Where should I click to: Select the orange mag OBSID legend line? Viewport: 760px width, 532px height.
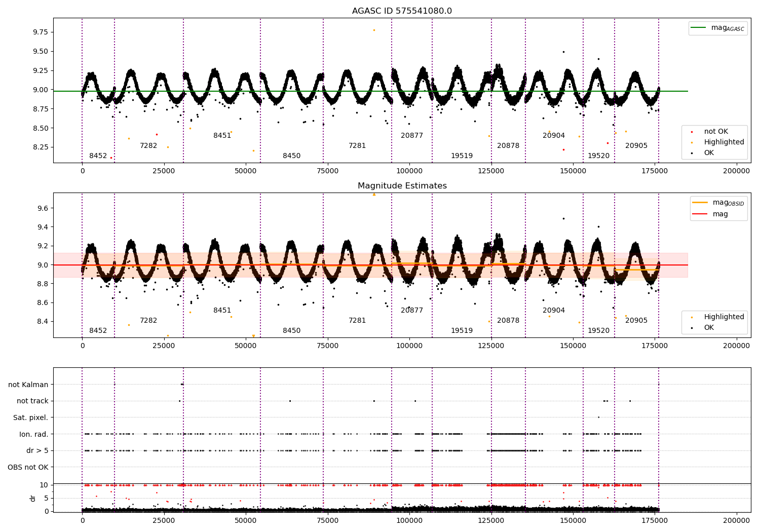click(x=700, y=203)
